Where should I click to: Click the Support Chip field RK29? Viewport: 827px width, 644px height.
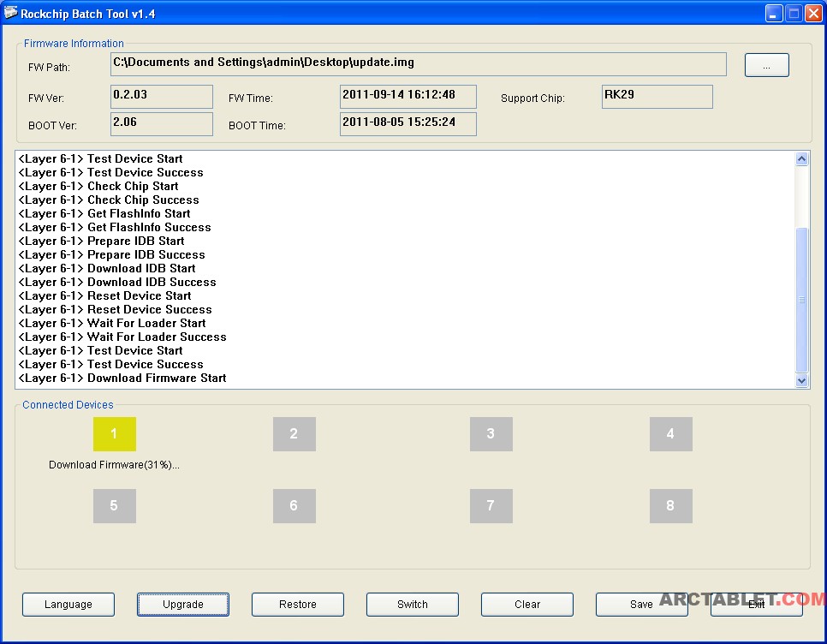657,97
